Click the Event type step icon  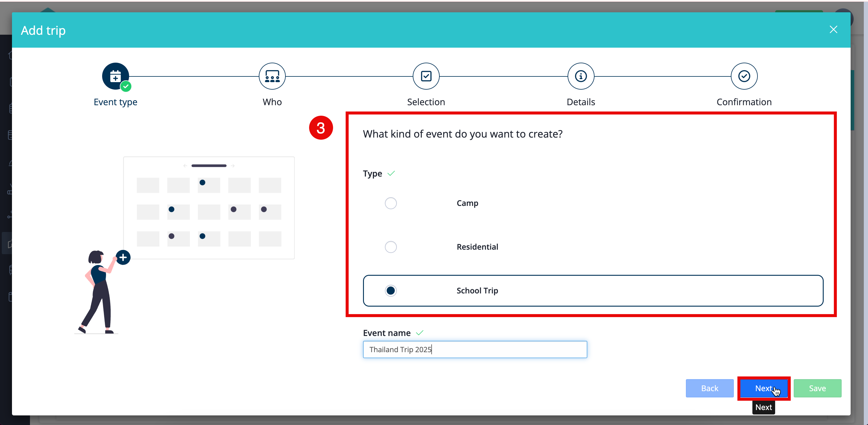click(x=116, y=76)
